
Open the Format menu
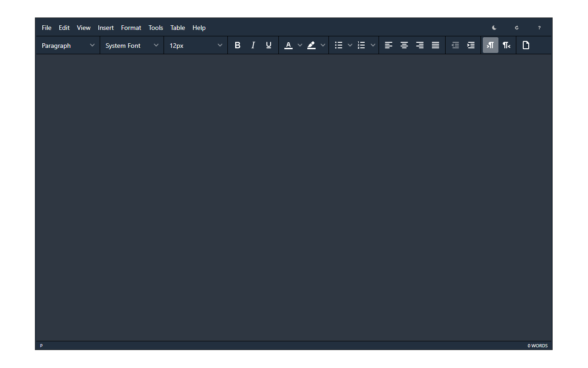(131, 28)
